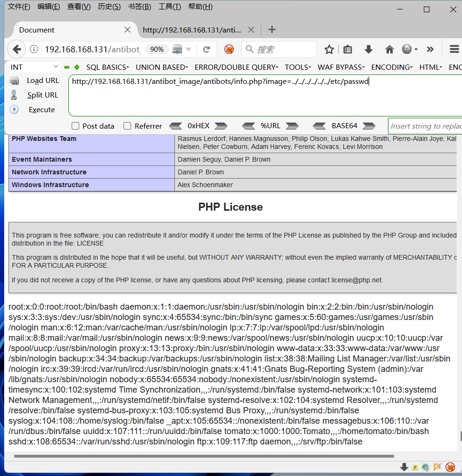The height and width of the screenshot is (476, 462).
Task: Open the 工具(T) menu
Action: [x=170, y=7]
